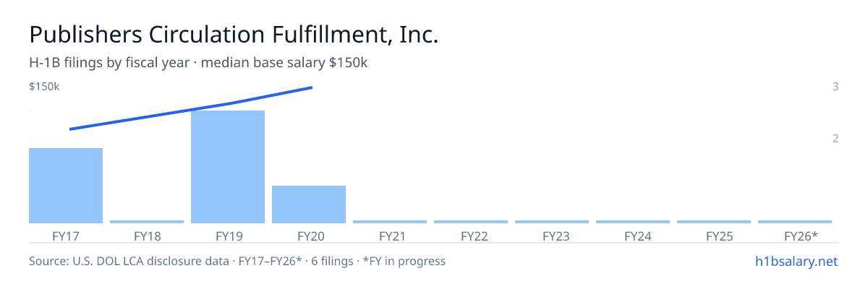Click the right axis value 2
The height and width of the screenshot is (289, 868).
[x=835, y=138]
